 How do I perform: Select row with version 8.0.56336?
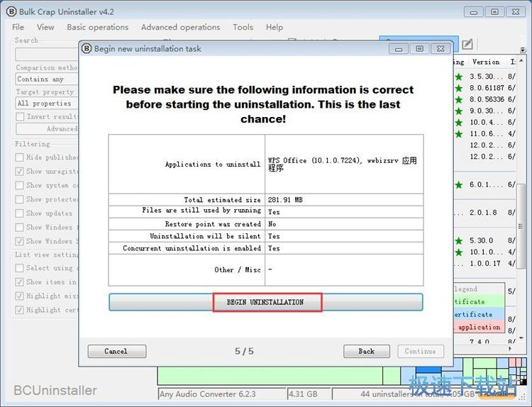(x=487, y=99)
